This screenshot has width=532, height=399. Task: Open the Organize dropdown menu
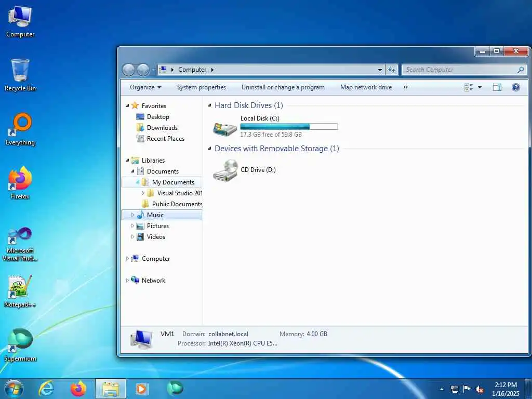tap(145, 87)
